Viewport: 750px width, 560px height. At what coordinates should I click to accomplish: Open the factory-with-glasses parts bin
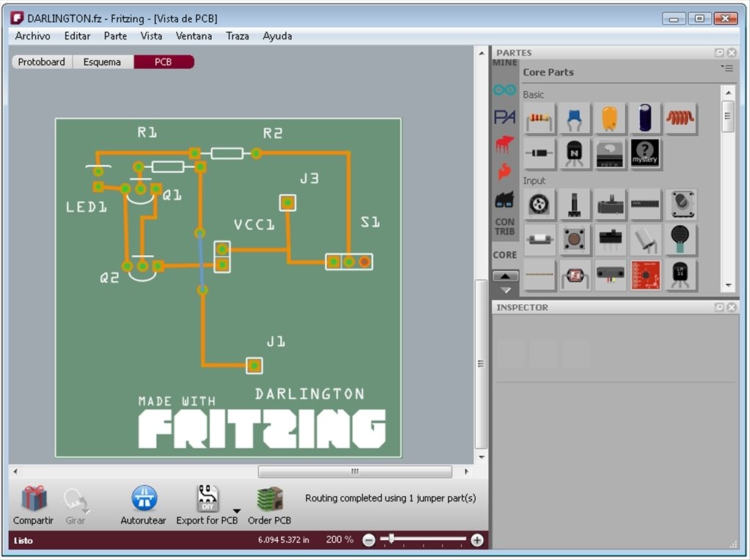click(504, 199)
